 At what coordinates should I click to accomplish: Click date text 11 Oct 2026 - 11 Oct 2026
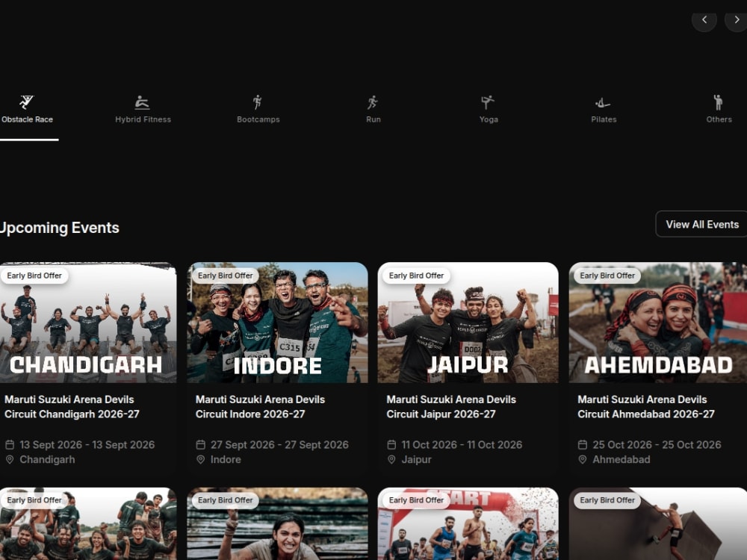[x=462, y=445]
